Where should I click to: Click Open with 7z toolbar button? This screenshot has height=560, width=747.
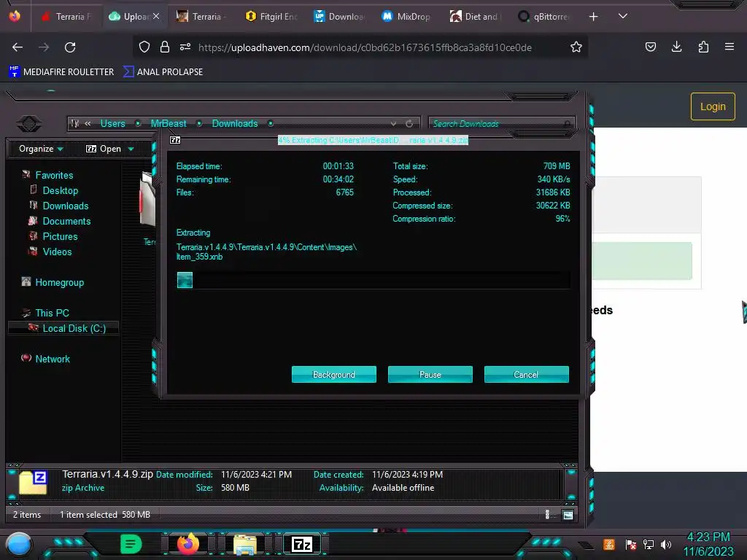[x=104, y=149]
